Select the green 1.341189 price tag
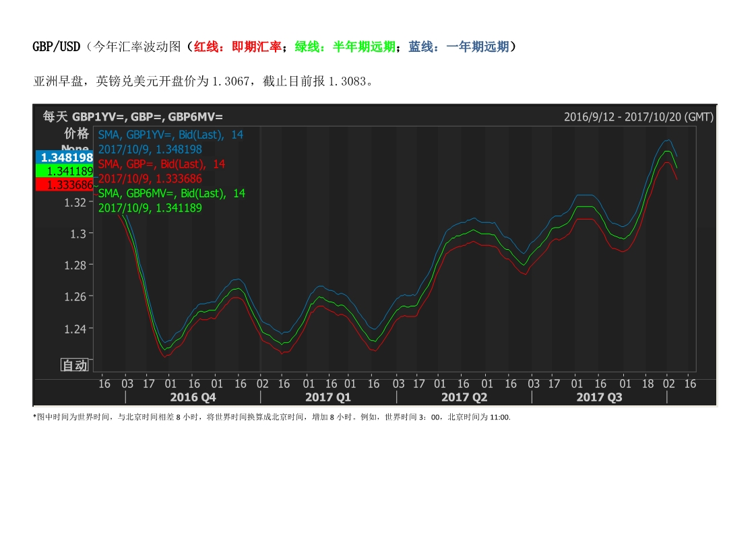The image size is (756, 534). 65,171
